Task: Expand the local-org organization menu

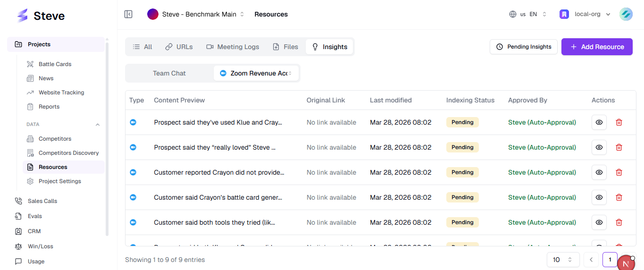Action: pos(585,14)
